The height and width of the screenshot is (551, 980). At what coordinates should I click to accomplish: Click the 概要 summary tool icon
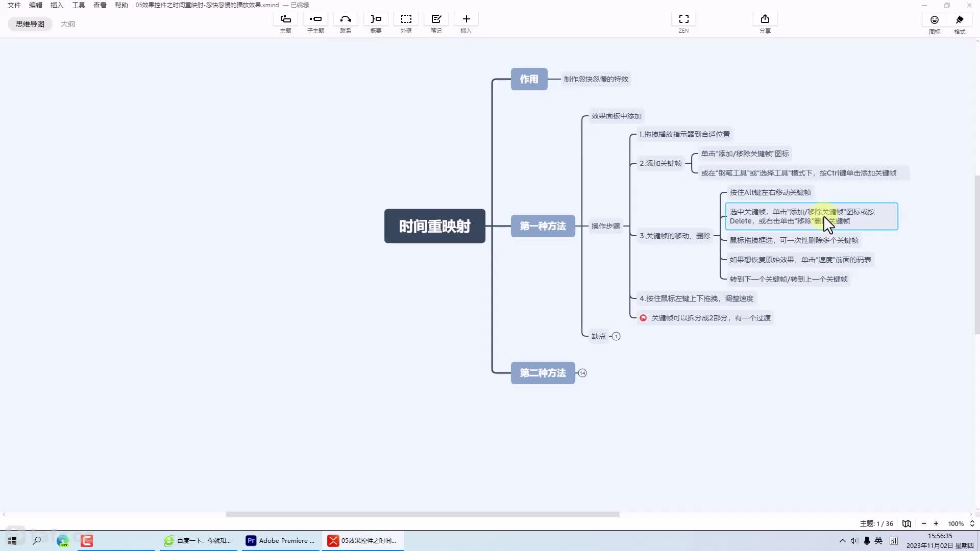pyautogui.click(x=376, y=19)
